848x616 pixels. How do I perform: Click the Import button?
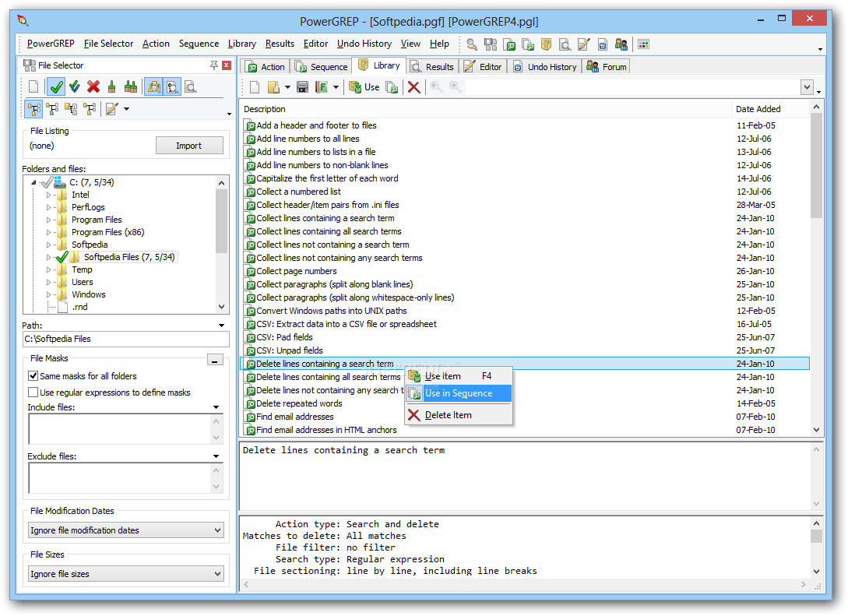pos(189,146)
